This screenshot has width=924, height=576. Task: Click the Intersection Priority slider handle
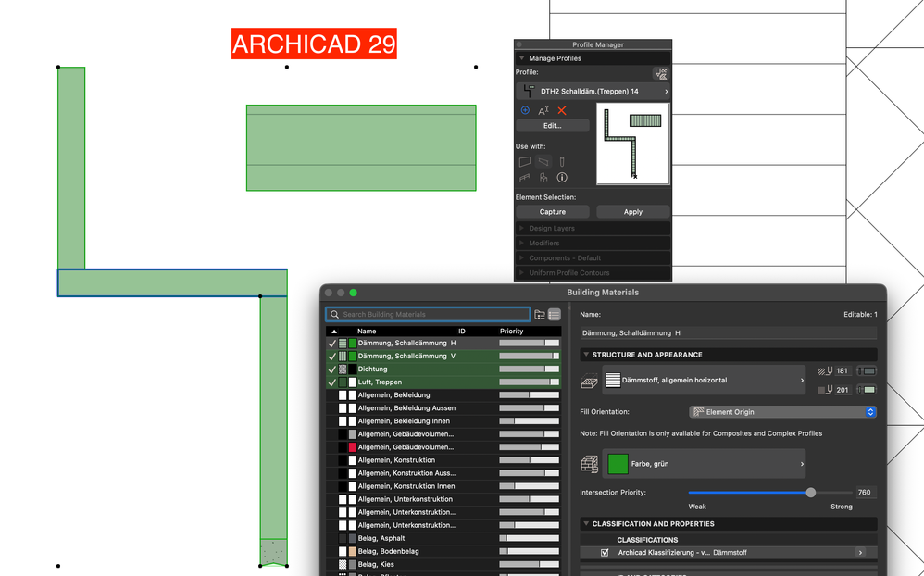point(811,493)
